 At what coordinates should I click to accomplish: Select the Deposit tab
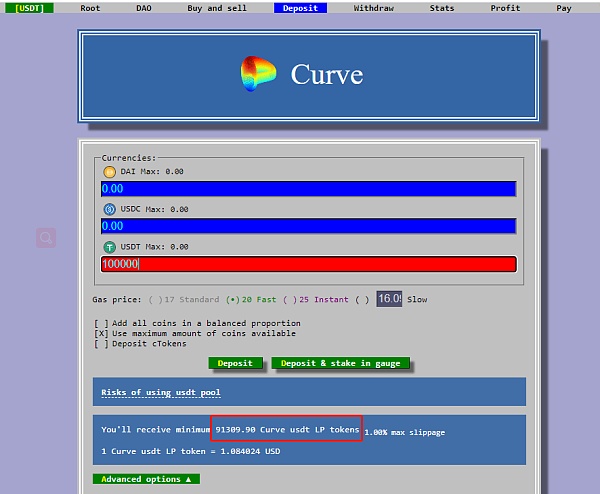[x=300, y=8]
